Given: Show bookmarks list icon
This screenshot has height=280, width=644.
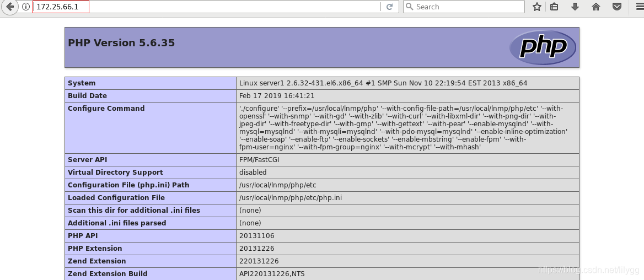Looking at the screenshot, I should pyautogui.click(x=554, y=7).
